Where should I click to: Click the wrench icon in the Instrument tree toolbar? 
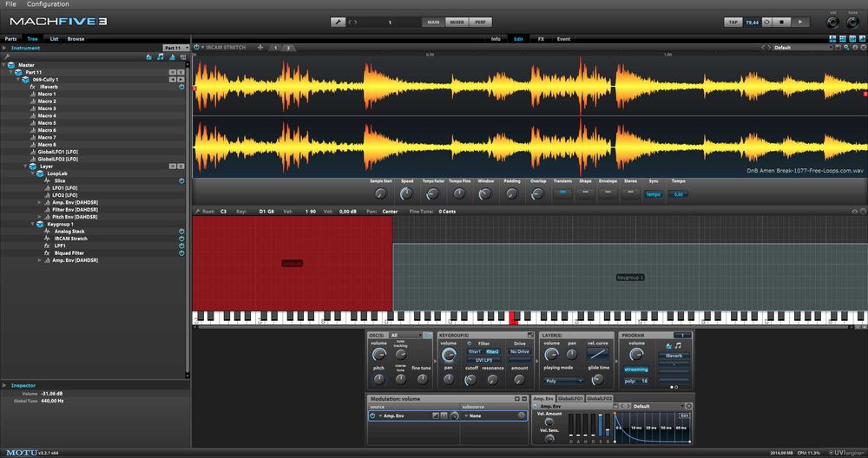click(x=7, y=57)
